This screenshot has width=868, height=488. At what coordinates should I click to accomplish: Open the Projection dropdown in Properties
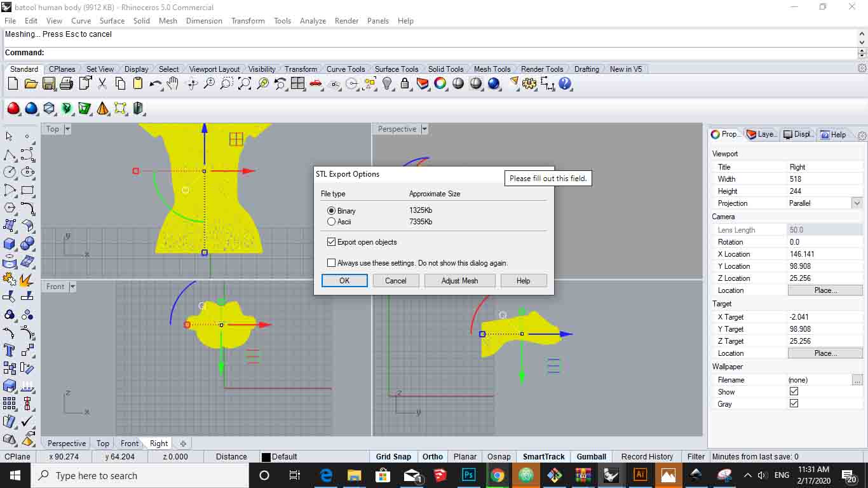coord(857,203)
